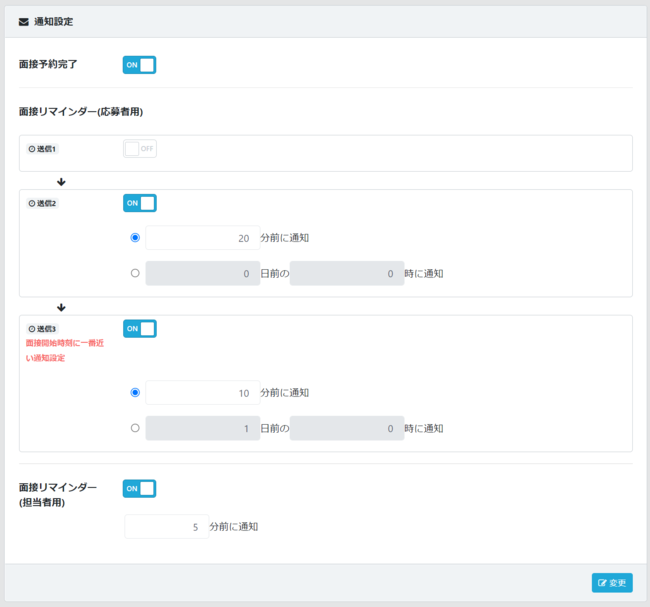
Task: Click the clock icon on 送信1 label
Action: 32,149
